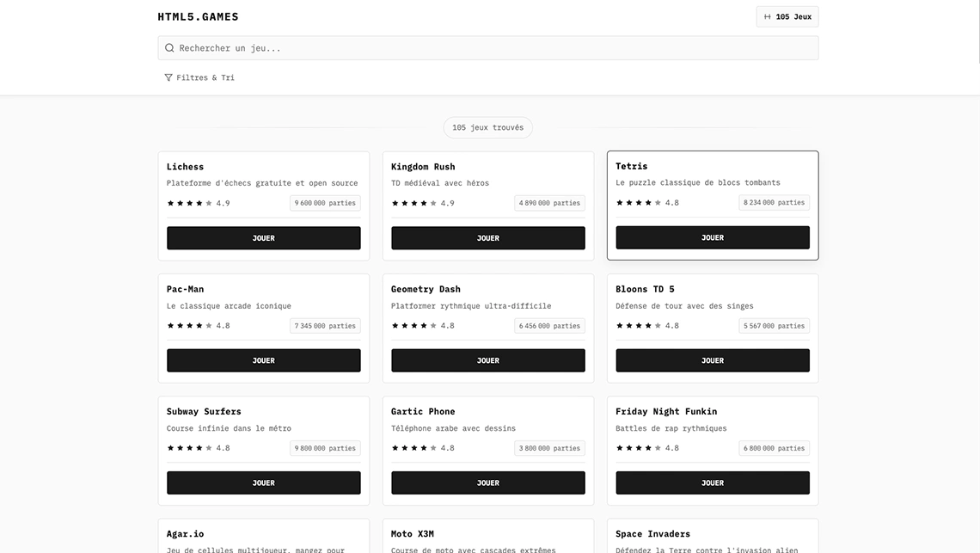Click the search magnifier icon
This screenshot has height=553, width=980.
169,48
